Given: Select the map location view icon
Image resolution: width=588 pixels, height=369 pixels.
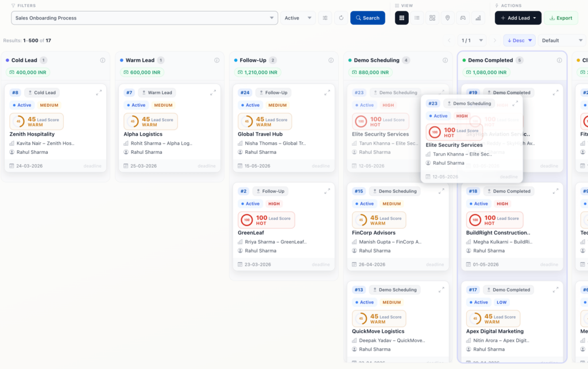Looking at the screenshot, I should pos(447,18).
